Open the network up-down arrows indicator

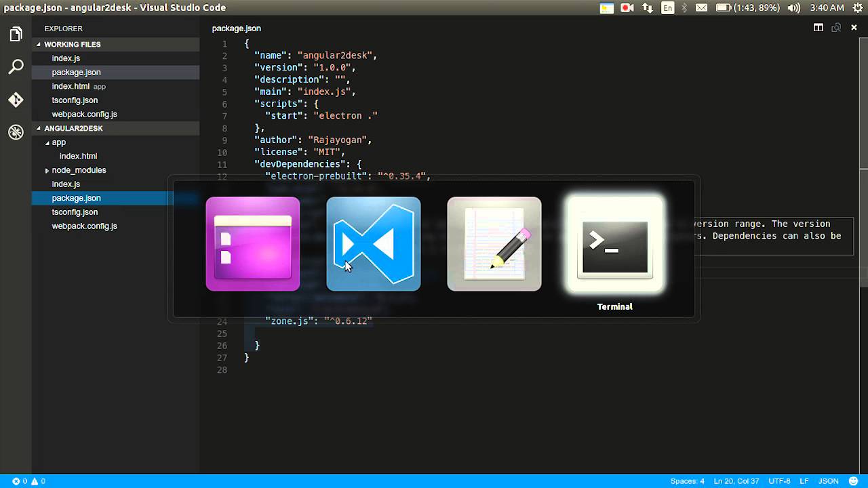(648, 8)
